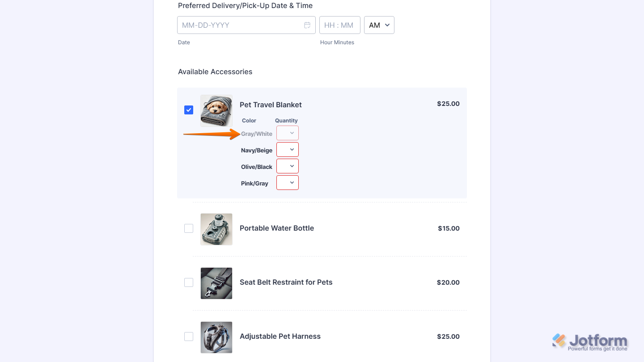
Task: Click the Adjustable Pet Harness product image
Action: [216, 337]
